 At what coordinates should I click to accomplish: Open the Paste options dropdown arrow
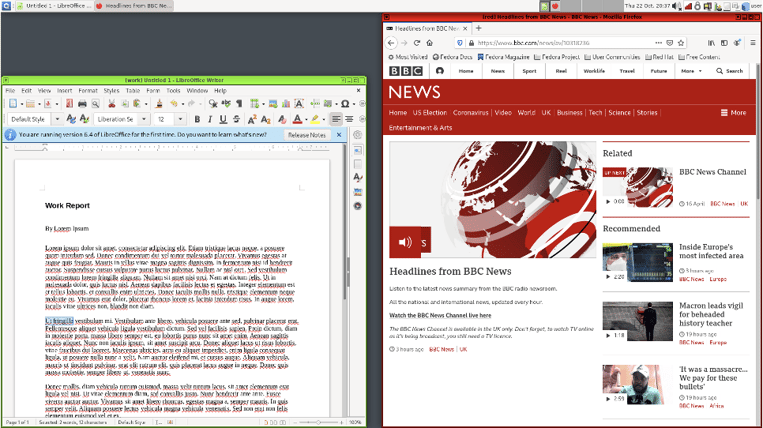[x=146, y=104]
